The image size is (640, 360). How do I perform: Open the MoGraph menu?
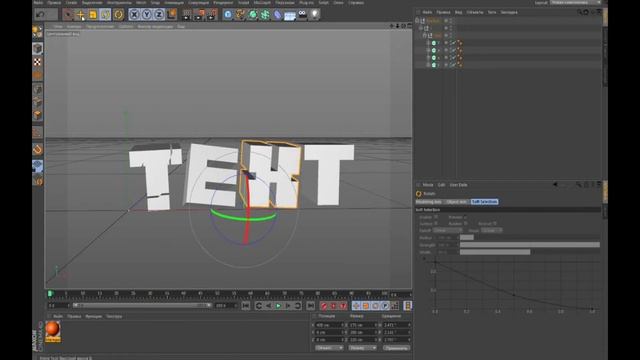click(262, 2)
